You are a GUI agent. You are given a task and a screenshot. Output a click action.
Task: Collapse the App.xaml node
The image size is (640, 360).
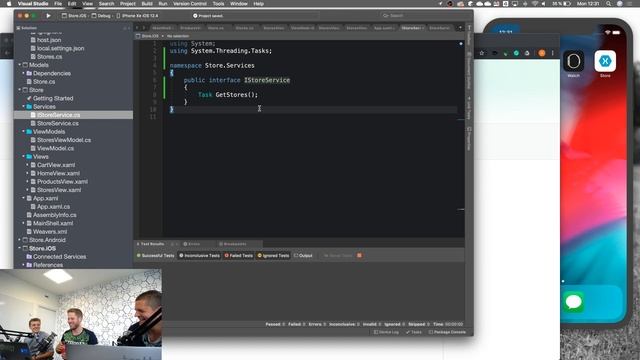(x=23, y=198)
